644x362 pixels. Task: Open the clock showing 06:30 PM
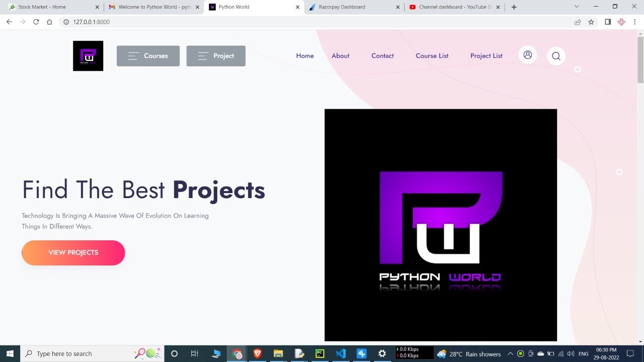click(x=606, y=353)
